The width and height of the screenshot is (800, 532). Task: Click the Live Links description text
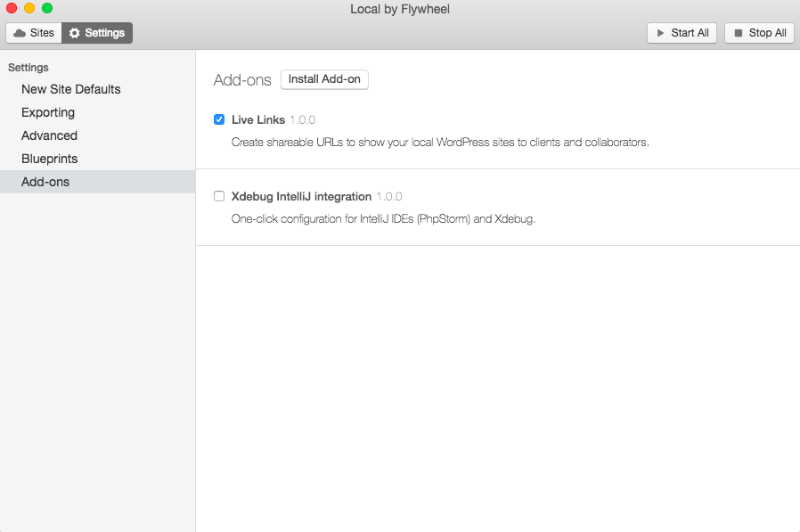(440, 143)
